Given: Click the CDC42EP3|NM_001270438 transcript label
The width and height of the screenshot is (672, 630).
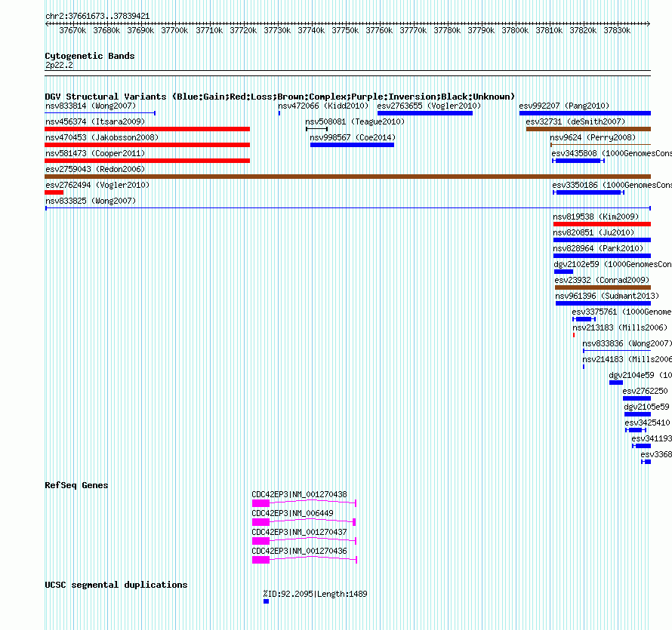Looking at the screenshot, I should coord(299,494).
